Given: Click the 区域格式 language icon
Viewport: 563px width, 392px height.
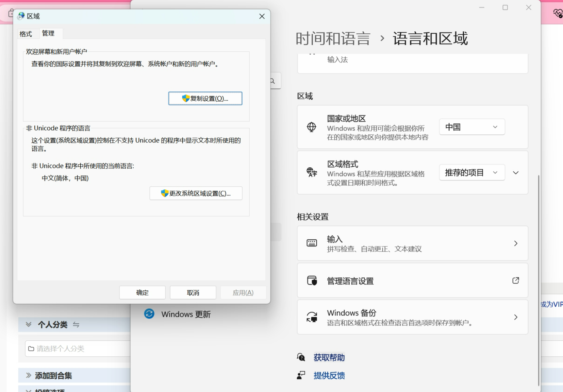Looking at the screenshot, I should pyautogui.click(x=312, y=172).
